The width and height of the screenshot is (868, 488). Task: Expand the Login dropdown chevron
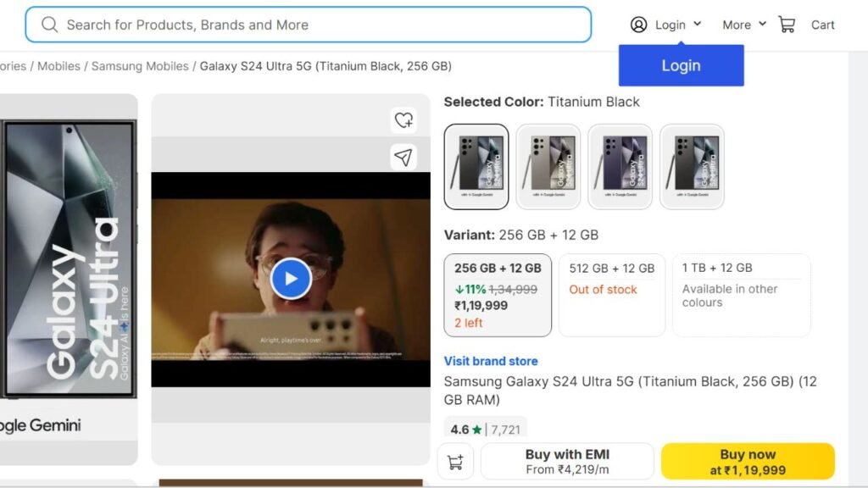click(x=698, y=24)
